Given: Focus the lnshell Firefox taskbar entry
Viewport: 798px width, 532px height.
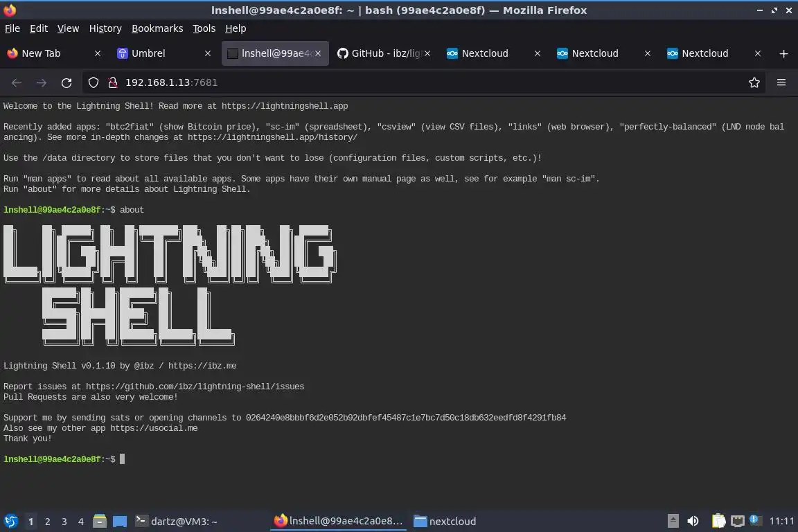Looking at the screenshot, I should (x=339, y=522).
